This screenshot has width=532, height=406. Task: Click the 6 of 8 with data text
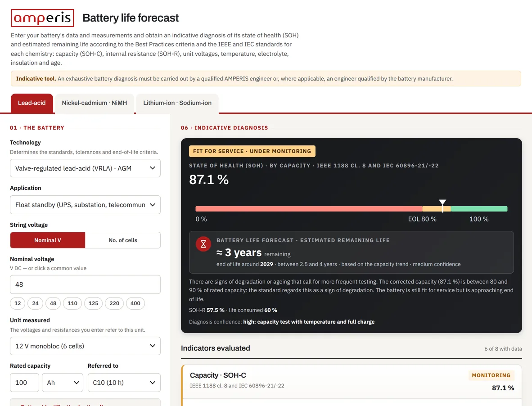click(x=503, y=349)
